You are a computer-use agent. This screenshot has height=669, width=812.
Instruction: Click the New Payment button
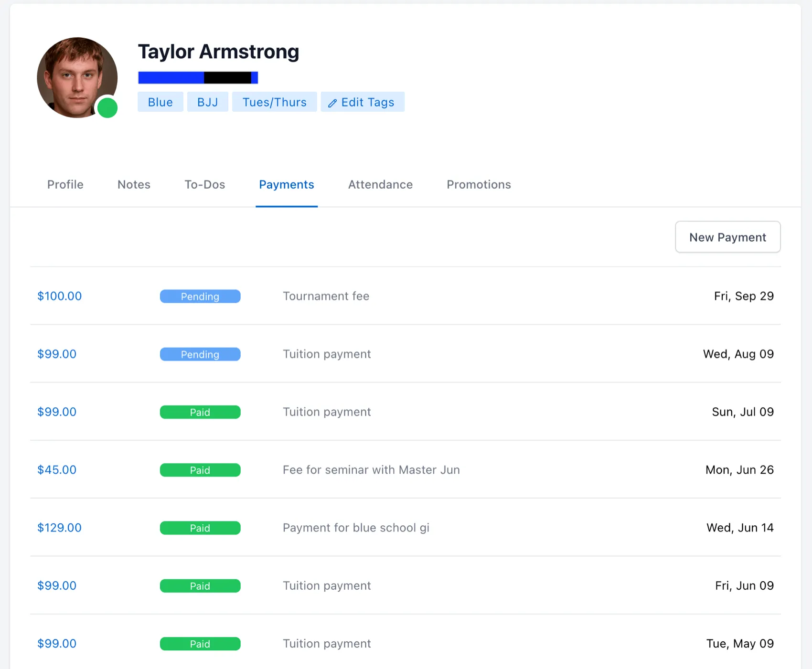click(x=727, y=237)
